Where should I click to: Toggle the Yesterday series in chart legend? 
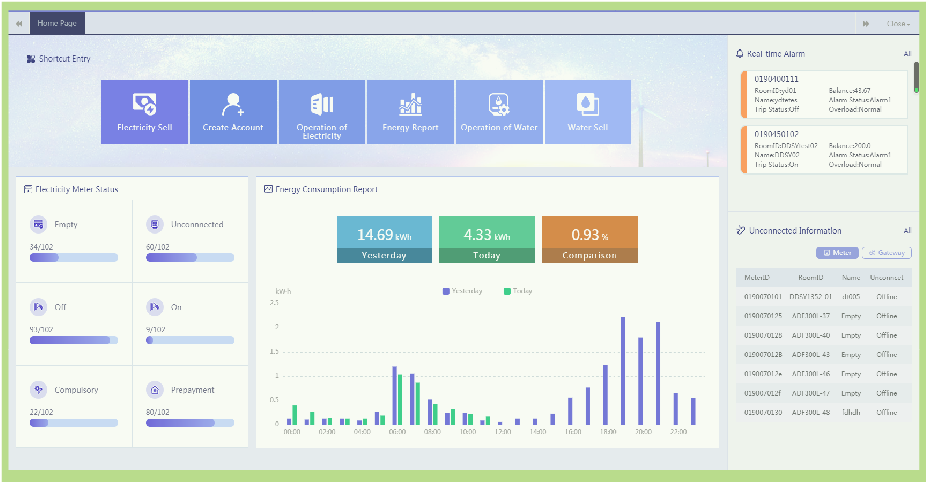point(462,291)
